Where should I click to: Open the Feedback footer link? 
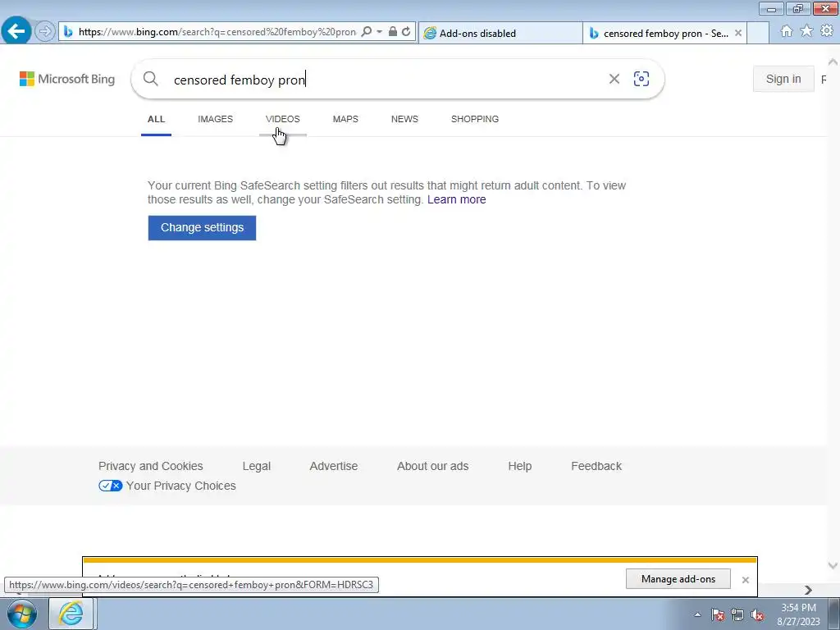click(596, 466)
